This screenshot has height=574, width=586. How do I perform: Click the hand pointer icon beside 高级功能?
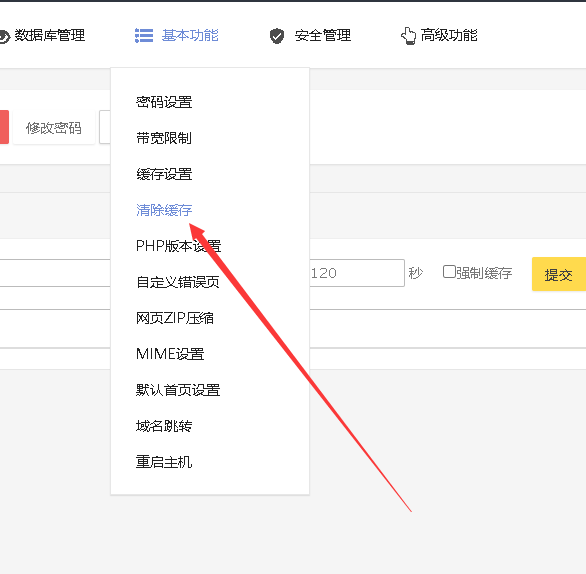[408, 36]
